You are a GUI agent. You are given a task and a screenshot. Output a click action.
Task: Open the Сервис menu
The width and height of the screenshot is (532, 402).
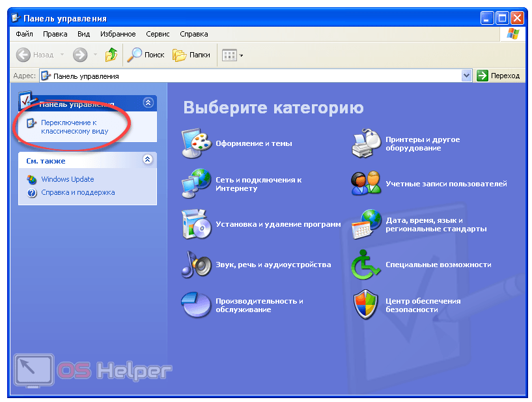tap(158, 34)
